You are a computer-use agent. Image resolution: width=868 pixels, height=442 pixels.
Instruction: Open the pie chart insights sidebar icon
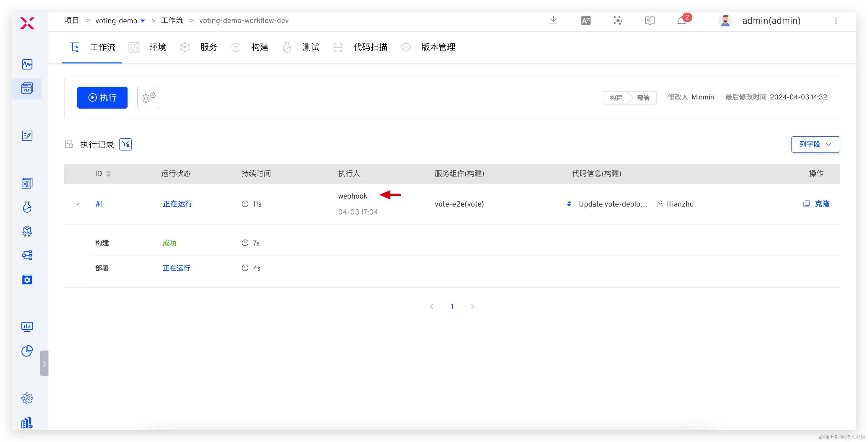pyautogui.click(x=27, y=351)
